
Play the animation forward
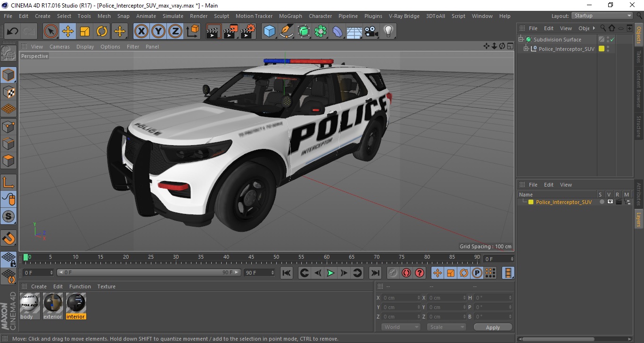pyautogui.click(x=330, y=273)
